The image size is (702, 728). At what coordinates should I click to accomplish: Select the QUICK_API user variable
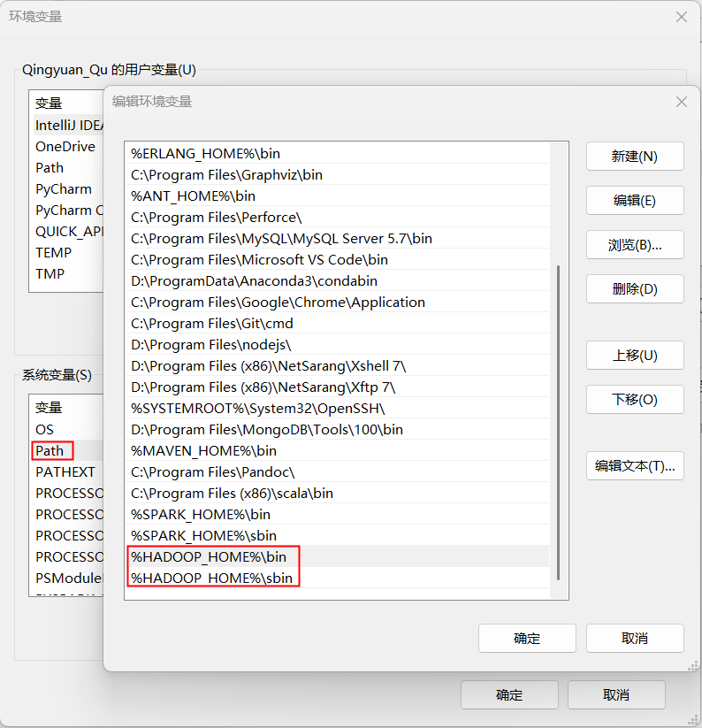tap(69, 231)
